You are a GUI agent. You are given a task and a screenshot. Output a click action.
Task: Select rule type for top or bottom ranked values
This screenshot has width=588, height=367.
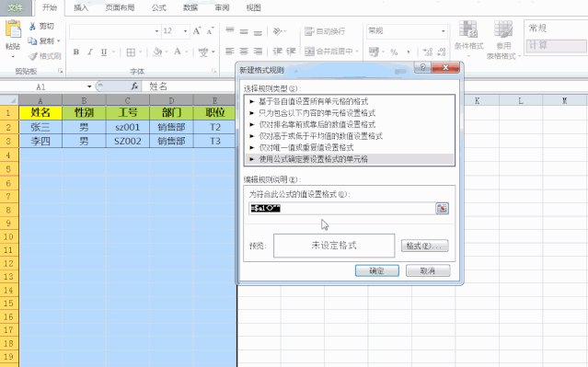click(x=349, y=124)
